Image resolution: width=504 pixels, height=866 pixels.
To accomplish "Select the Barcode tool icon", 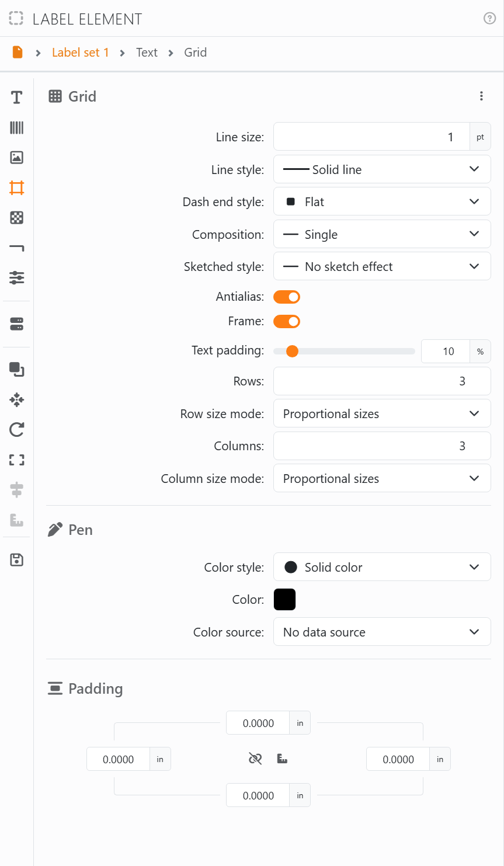I will tap(16, 128).
